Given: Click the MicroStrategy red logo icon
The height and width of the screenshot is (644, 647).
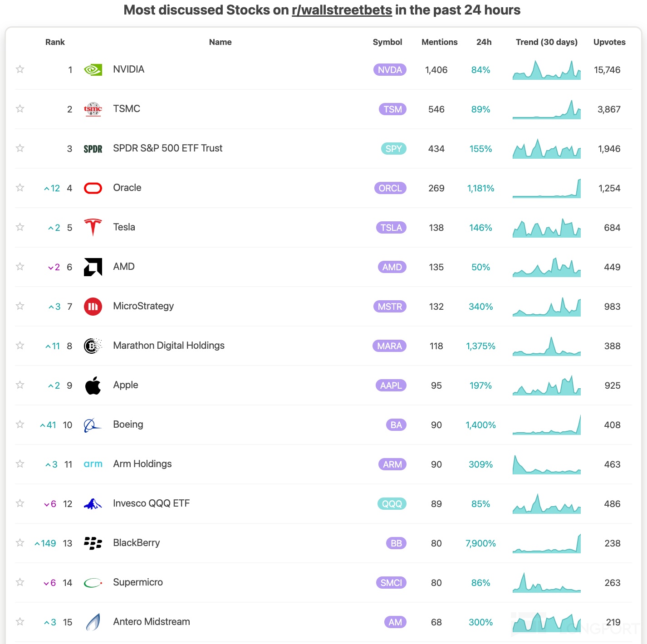Looking at the screenshot, I should [x=93, y=307].
